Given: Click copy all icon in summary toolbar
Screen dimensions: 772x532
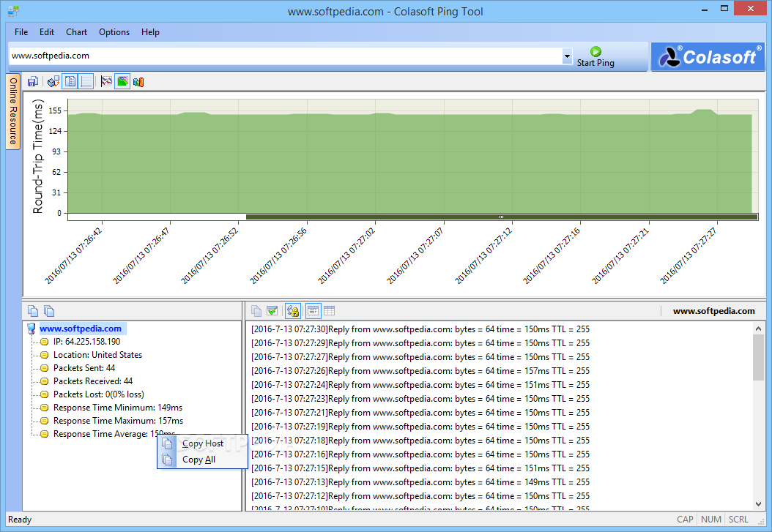Looking at the screenshot, I should tap(49, 311).
